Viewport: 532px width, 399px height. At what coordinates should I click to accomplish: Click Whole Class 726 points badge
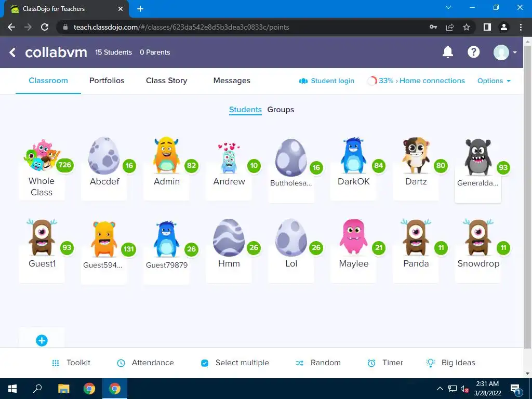point(65,165)
